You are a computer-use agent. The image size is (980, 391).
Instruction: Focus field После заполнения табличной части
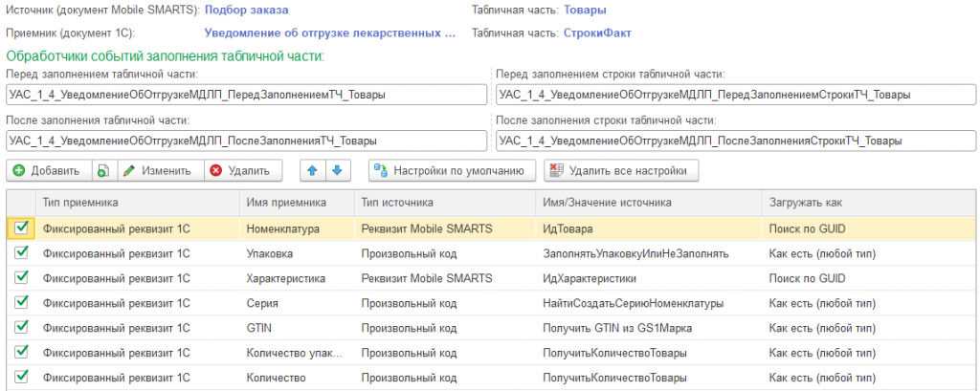(246, 141)
